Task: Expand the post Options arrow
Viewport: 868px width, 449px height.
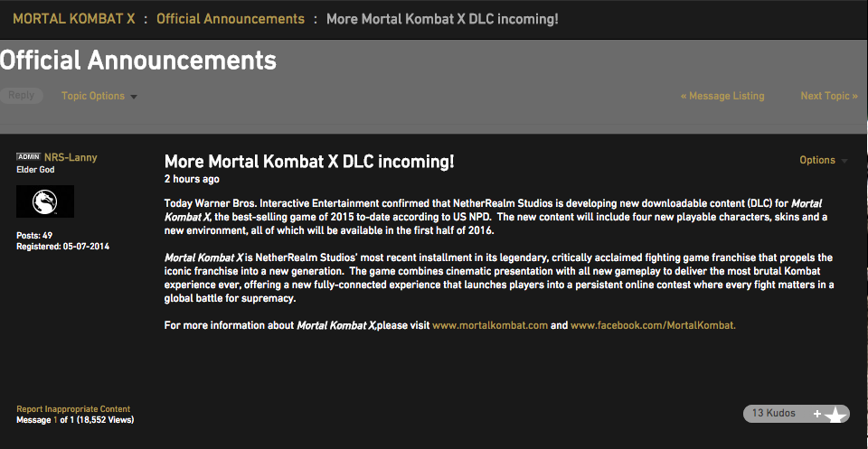Action: (844, 161)
